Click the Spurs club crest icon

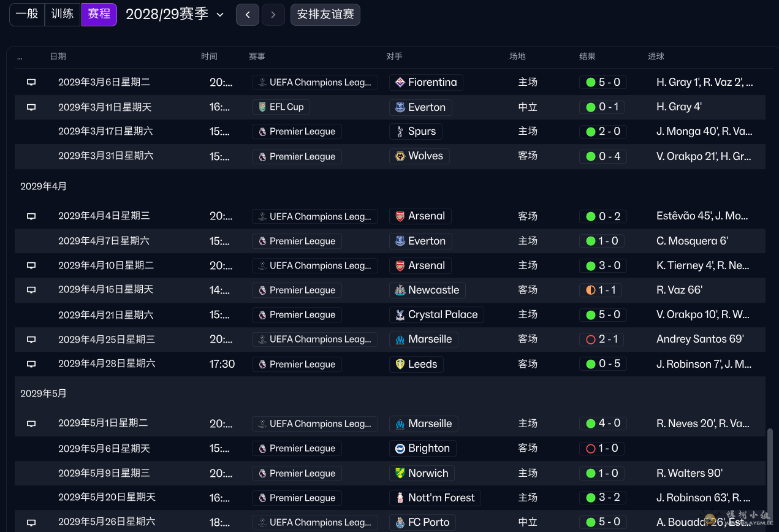point(400,131)
